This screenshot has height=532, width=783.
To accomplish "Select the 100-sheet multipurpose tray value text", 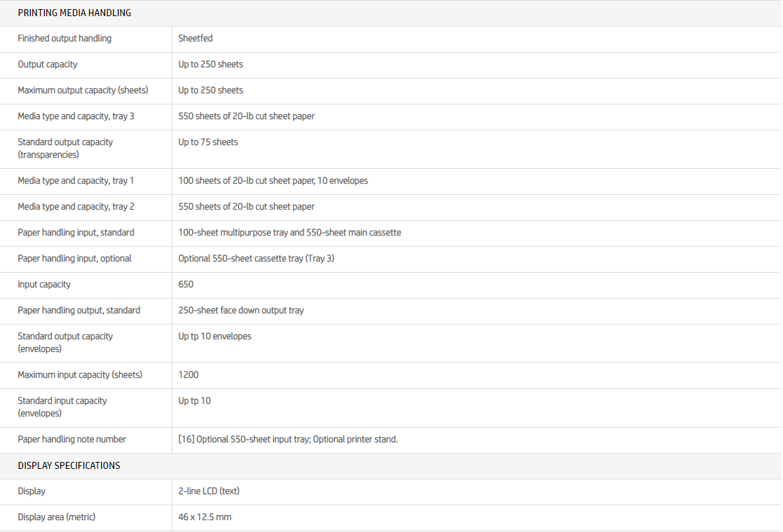I will pyautogui.click(x=290, y=233).
